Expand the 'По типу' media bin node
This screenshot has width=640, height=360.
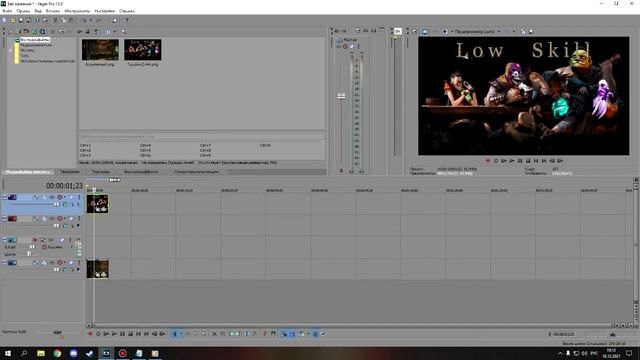pos(11,50)
